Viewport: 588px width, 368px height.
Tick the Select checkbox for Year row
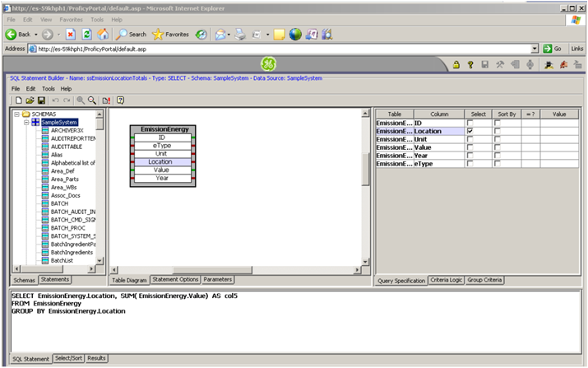pyautogui.click(x=470, y=156)
